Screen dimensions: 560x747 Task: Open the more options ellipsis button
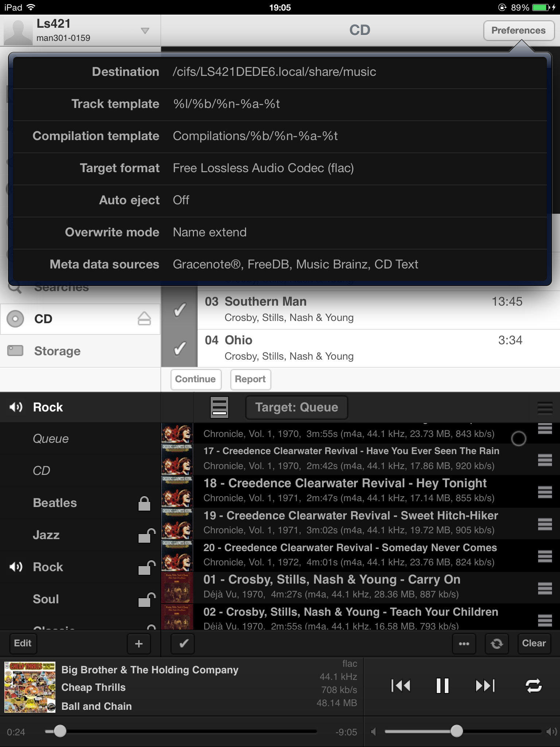464,644
